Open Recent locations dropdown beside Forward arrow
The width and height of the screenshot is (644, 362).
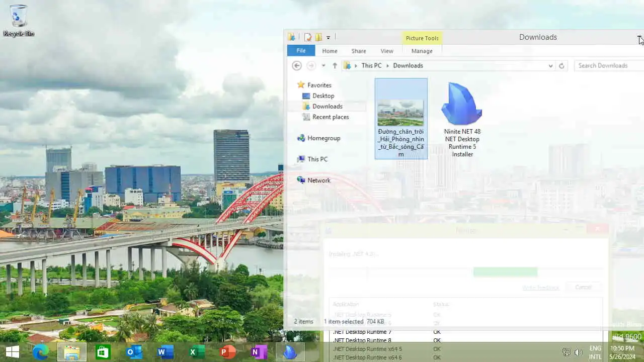click(324, 66)
